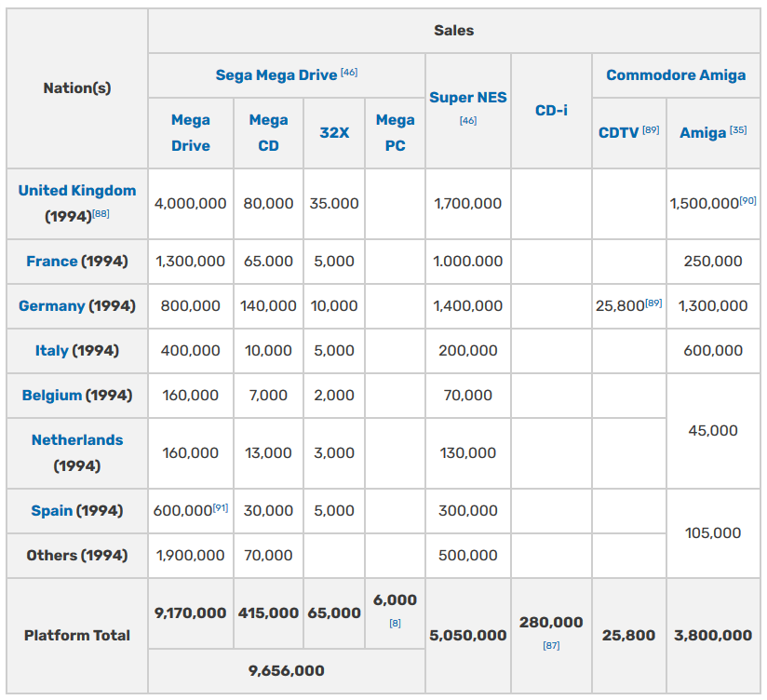
Task: Open the 32X column link
Action: [334, 132]
